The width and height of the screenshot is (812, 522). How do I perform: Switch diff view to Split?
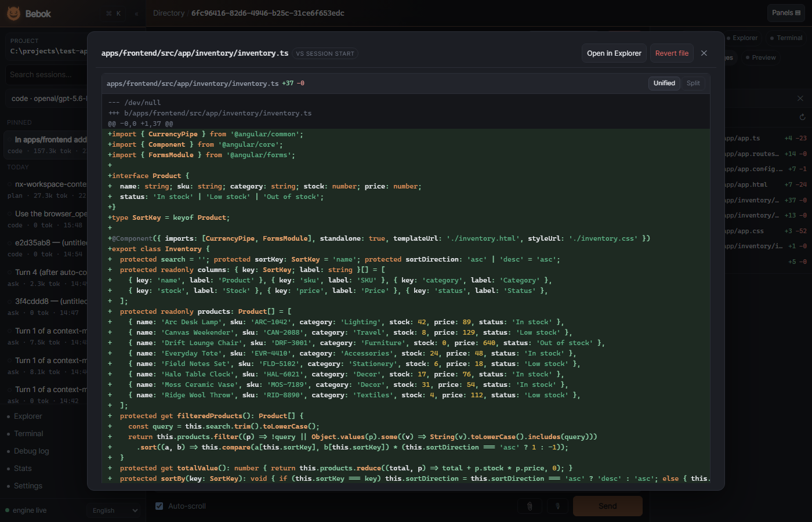[x=693, y=84]
